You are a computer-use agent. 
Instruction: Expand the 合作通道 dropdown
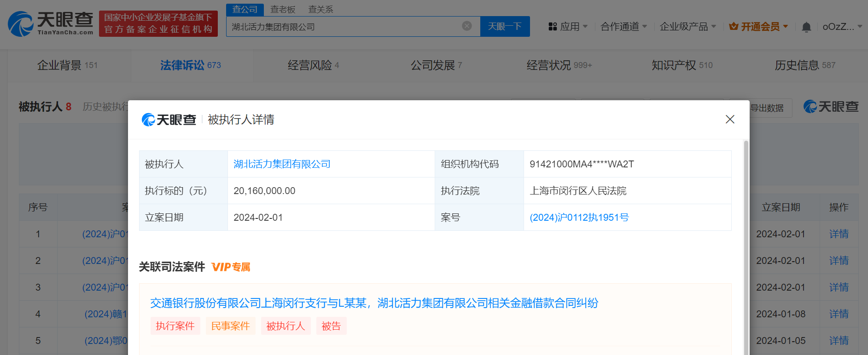click(623, 27)
